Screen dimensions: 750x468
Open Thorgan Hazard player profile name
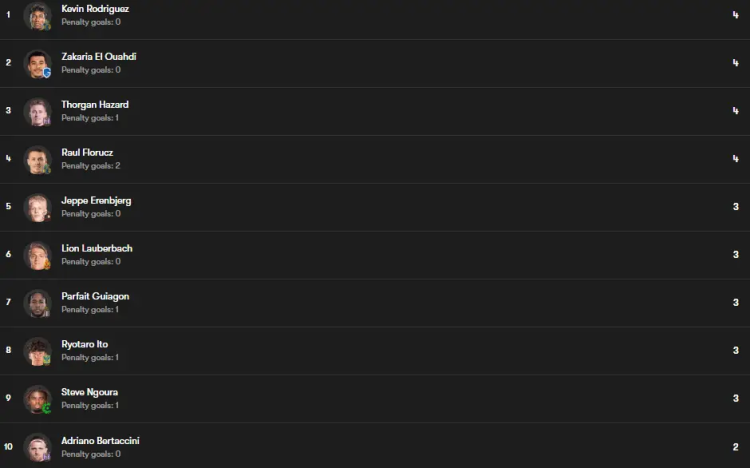point(95,105)
